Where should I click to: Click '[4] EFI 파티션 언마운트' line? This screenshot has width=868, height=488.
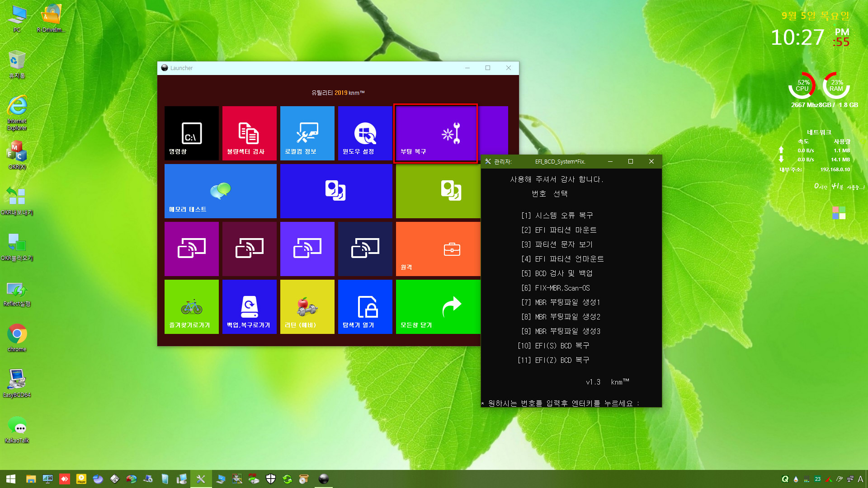click(x=562, y=259)
